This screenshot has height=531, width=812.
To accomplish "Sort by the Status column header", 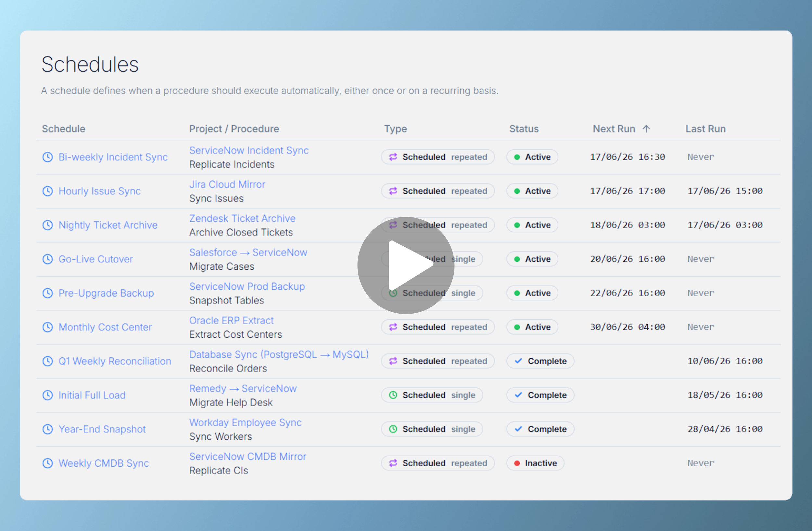I will 524,129.
